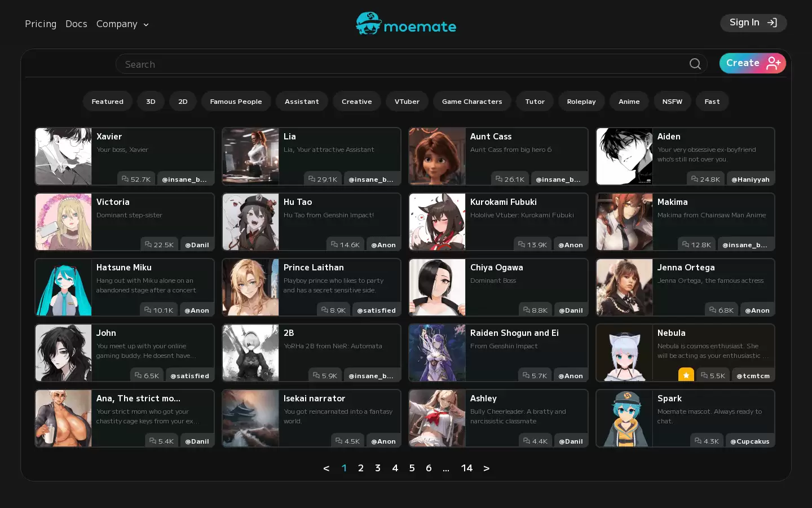This screenshot has width=812, height=508.
Task: Click the search magnifier icon
Action: coord(695,64)
